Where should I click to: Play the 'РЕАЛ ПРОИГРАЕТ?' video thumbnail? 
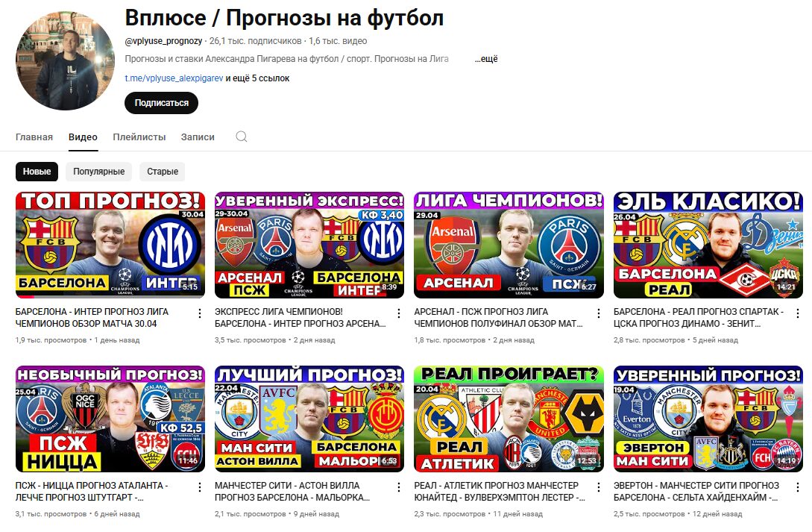pos(509,419)
